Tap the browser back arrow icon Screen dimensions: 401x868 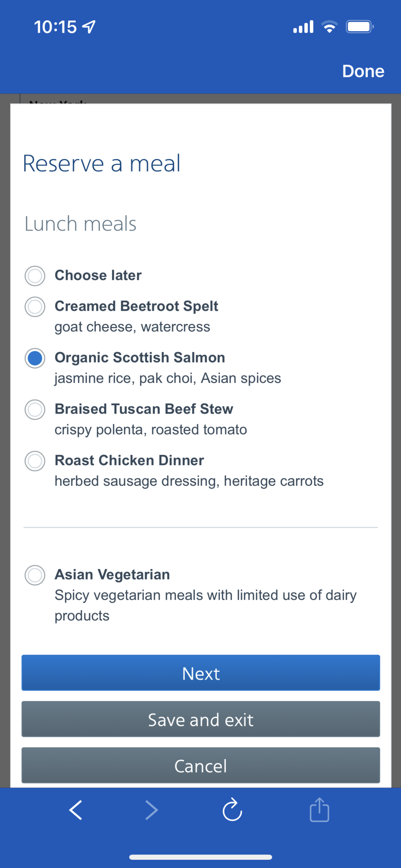tap(76, 810)
